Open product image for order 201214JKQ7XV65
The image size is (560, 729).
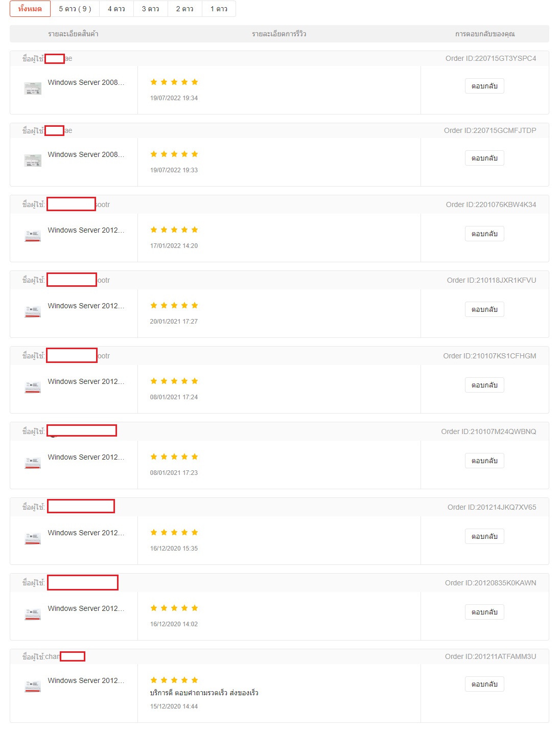click(x=33, y=538)
